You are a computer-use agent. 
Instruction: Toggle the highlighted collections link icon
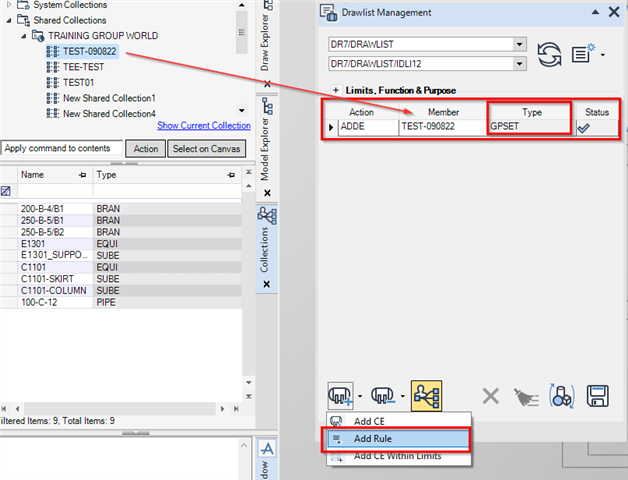click(x=427, y=395)
